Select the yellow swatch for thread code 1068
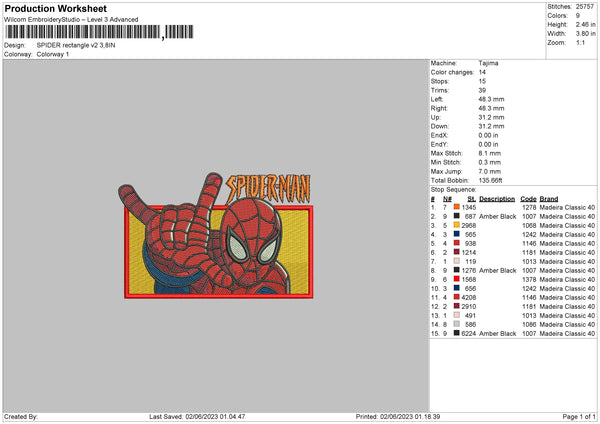The image size is (600, 424). pyautogui.click(x=456, y=225)
